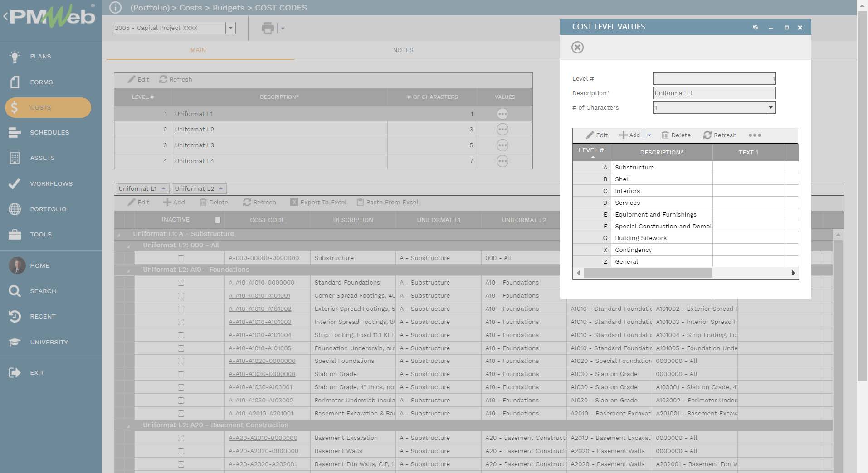Tick inactive checkbox for A-A20-A2010-0000000 row
The width and height of the screenshot is (868, 473).
pyautogui.click(x=181, y=438)
